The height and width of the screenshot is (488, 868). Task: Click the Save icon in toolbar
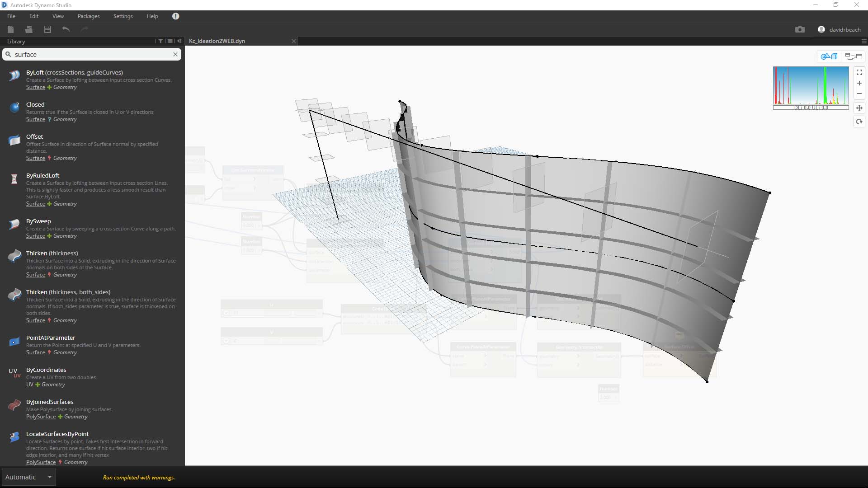click(47, 29)
